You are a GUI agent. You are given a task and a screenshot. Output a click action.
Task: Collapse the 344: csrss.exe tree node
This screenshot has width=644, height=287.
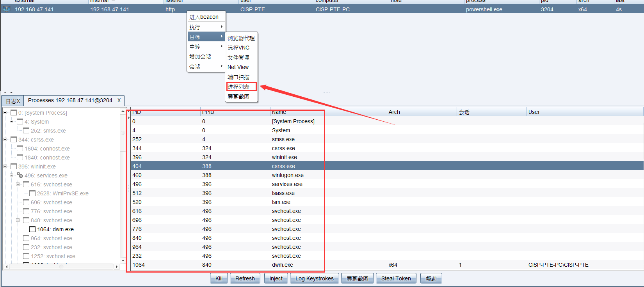(5, 140)
